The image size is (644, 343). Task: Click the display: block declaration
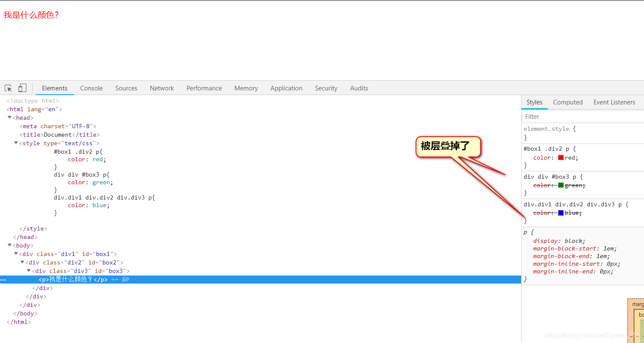(x=559, y=241)
